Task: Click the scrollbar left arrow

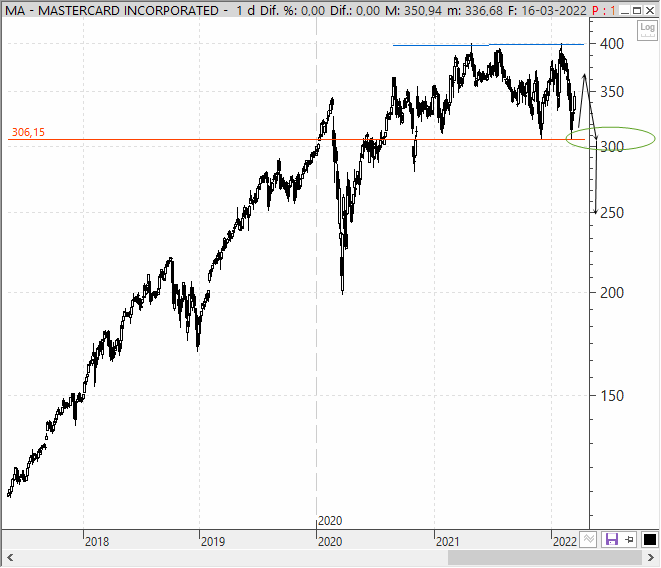Action: pos(10,557)
